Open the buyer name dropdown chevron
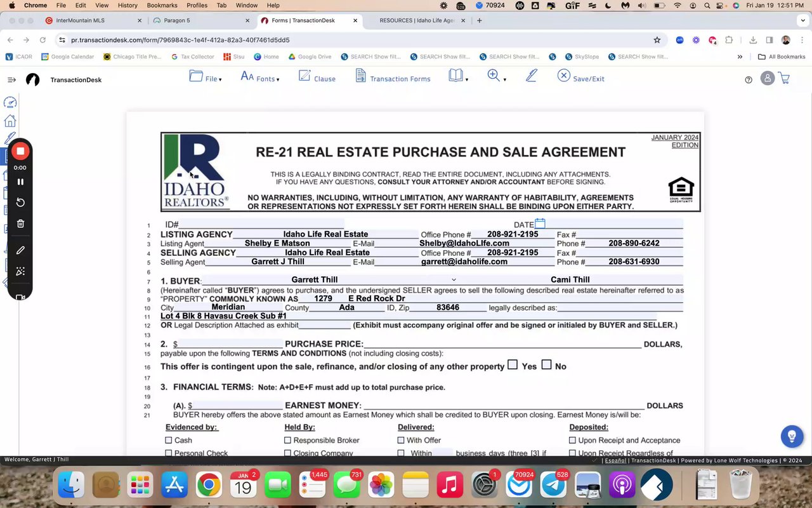This screenshot has height=508, width=812. (x=454, y=279)
